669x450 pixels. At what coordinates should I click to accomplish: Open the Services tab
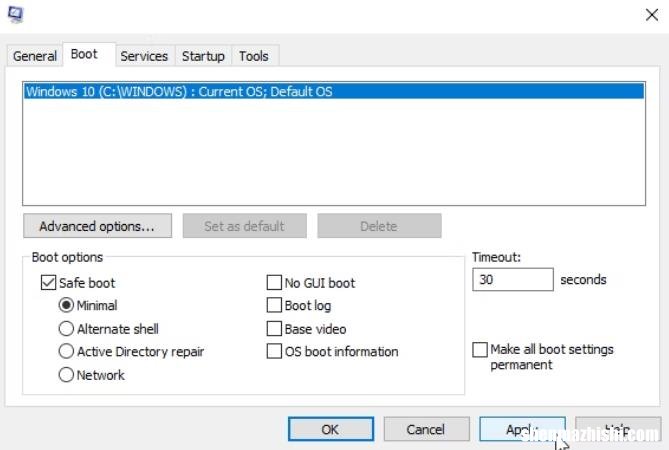point(144,56)
